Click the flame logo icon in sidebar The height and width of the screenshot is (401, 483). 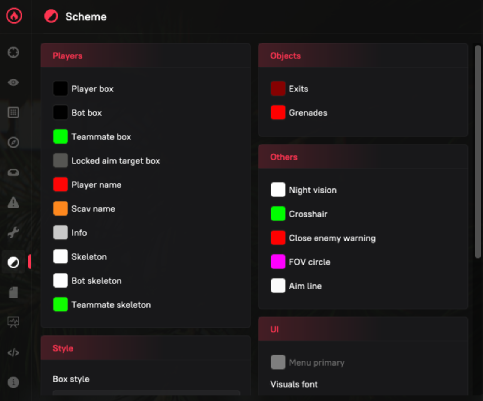pos(14,16)
